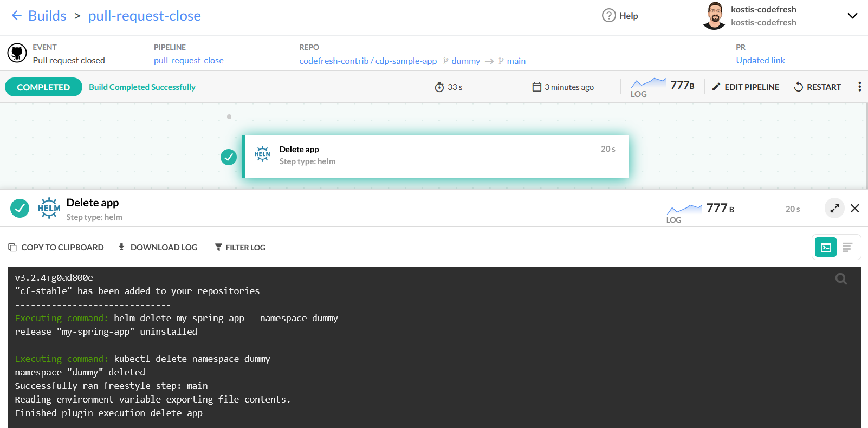The height and width of the screenshot is (428, 868).
Task: Open pull-request-close pipeline link
Action: 189,61
